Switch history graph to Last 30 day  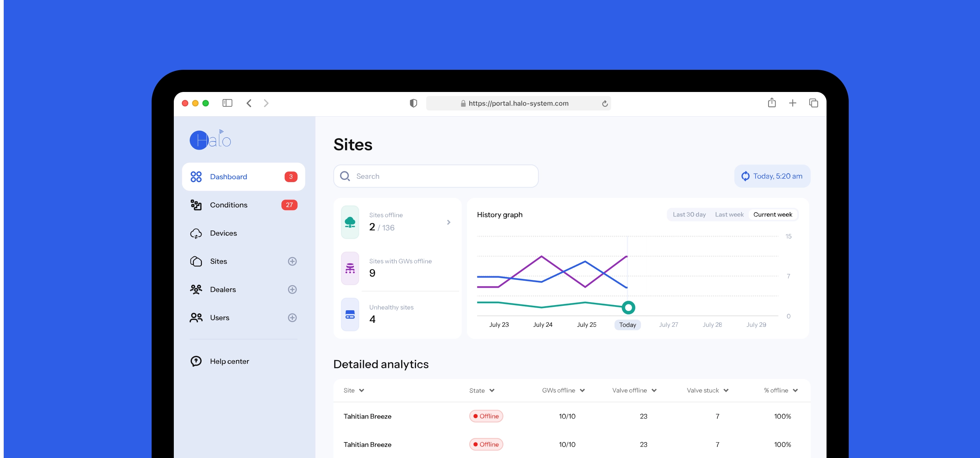tap(689, 214)
